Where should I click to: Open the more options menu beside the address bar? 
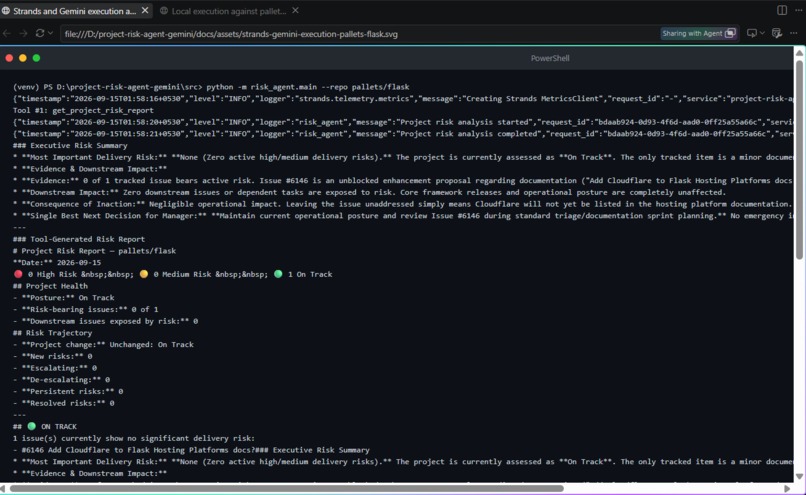(x=794, y=33)
